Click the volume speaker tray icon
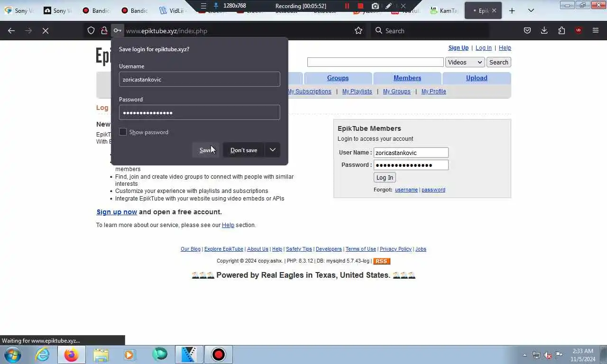This screenshot has height=364, width=607. 548,355
